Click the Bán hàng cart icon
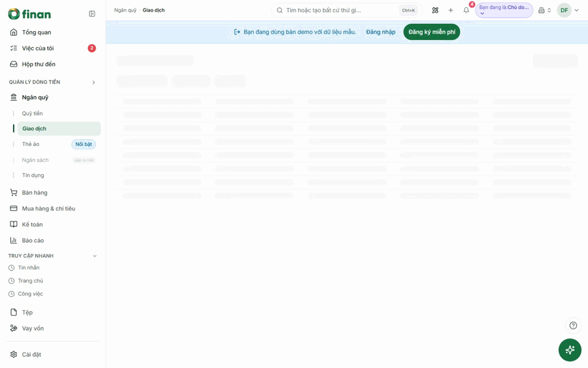This screenshot has height=368, width=588. click(13, 193)
